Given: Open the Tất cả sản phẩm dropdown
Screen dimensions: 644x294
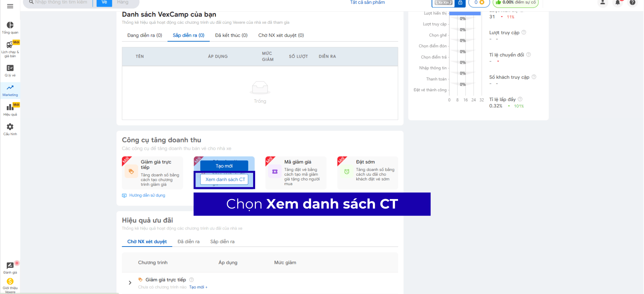Looking at the screenshot, I should tap(367, 2).
